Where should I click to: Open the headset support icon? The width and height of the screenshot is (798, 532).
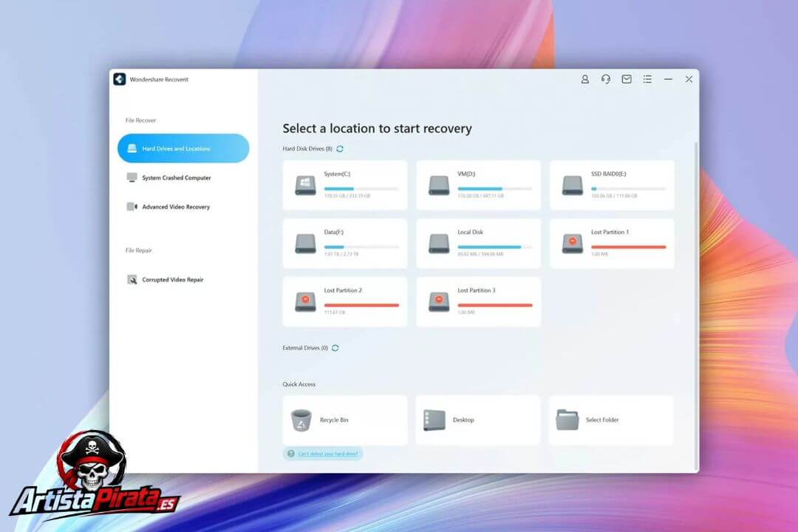[x=606, y=79]
